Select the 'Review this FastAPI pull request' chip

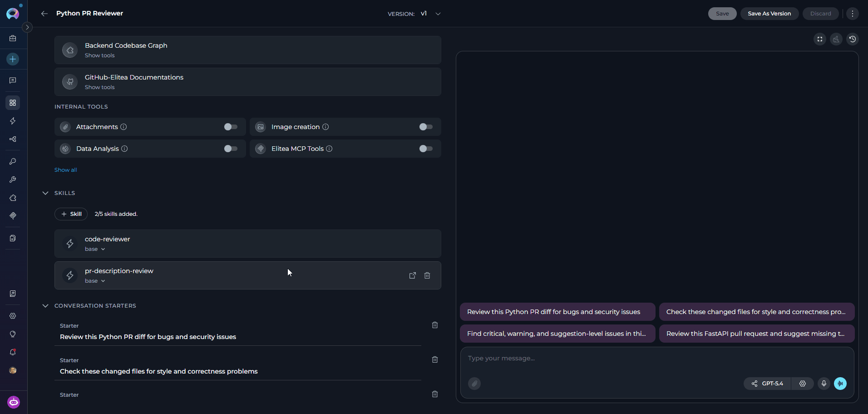(x=757, y=334)
